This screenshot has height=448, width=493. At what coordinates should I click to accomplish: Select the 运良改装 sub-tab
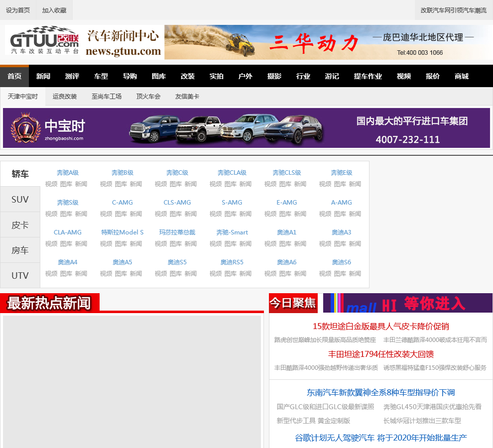[65, 97]
